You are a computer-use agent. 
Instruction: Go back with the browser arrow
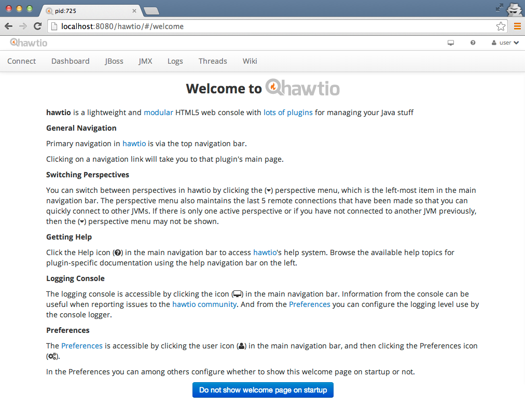tap(9, 26)
